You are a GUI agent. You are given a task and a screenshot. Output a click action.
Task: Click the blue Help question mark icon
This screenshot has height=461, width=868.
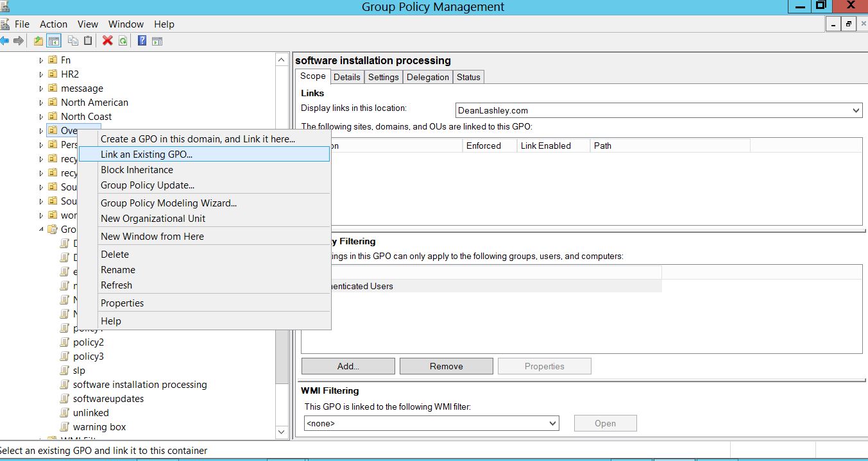tap(142, 41)
